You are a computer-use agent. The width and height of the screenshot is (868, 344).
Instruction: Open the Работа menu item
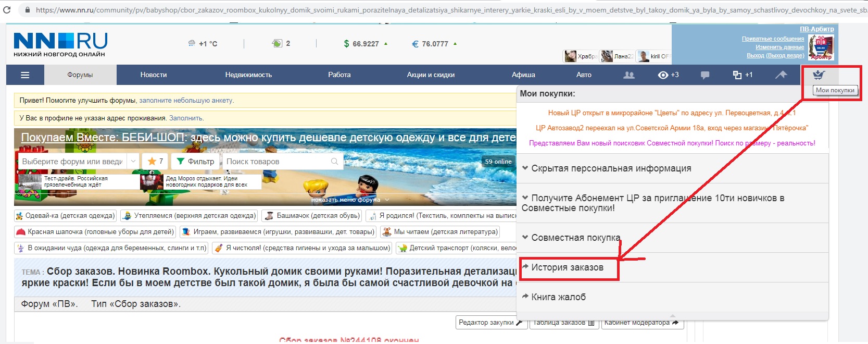(x=339, y=75)
